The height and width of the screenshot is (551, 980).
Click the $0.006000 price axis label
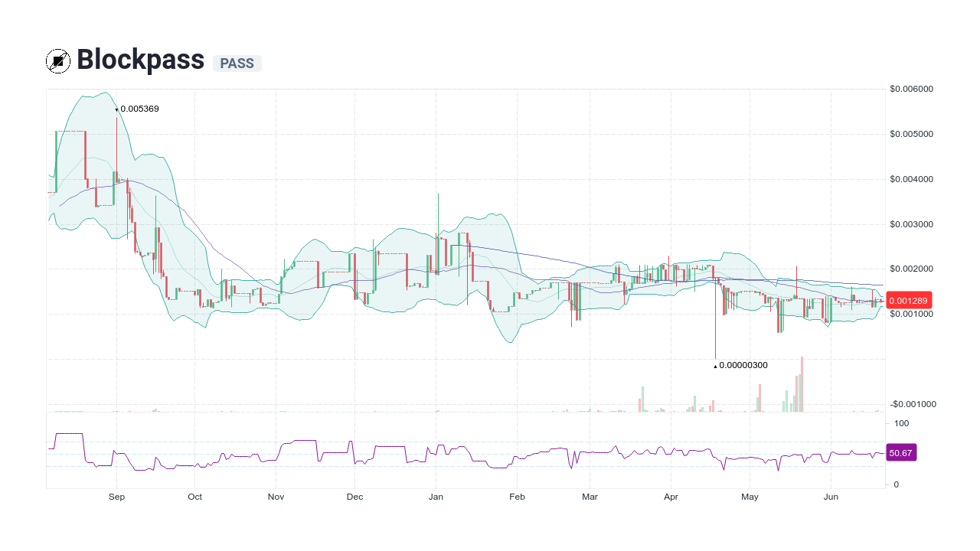pyautogui.click(x=911, y=89)
